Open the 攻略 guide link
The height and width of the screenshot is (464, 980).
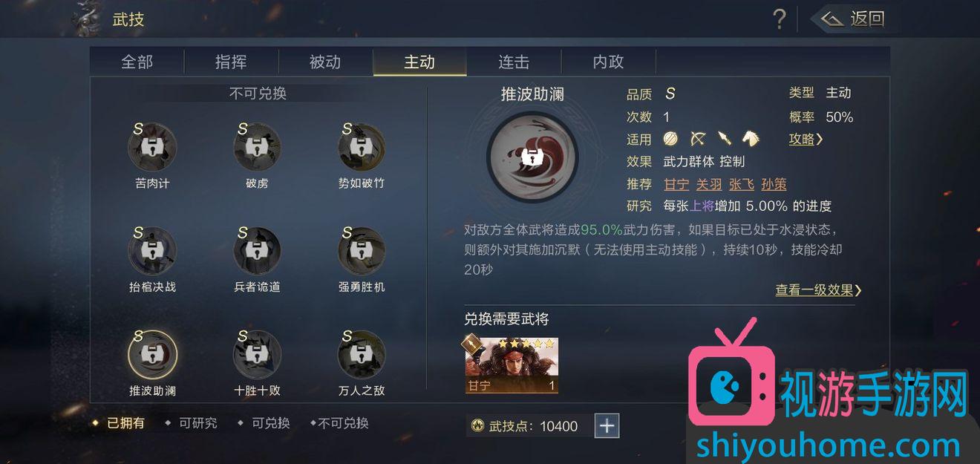[806, 139]
